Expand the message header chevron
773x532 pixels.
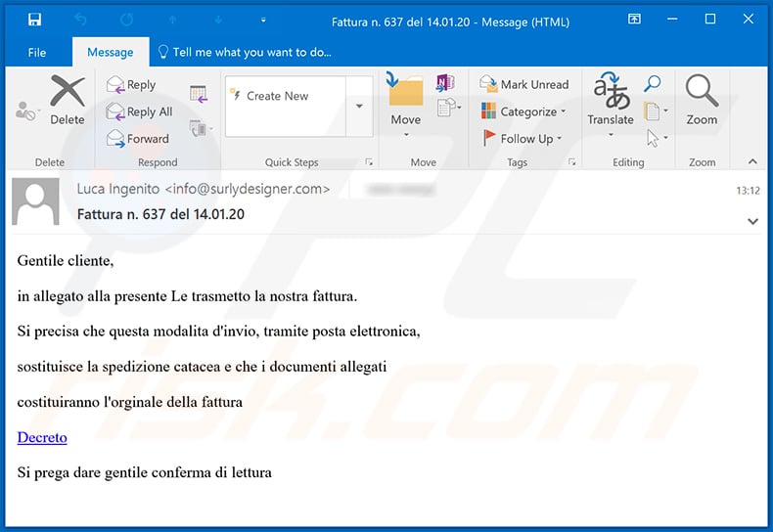pos(752,221)
